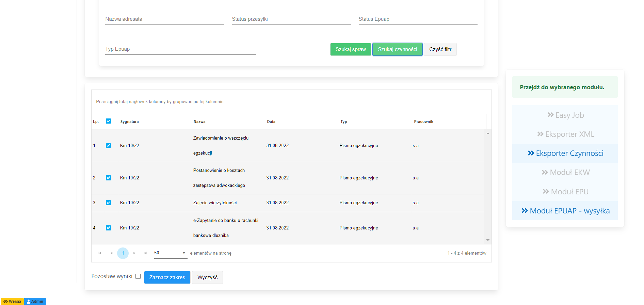Viewport: 644px width, 305px height.
Task: Click the Szukaj spraw button
Action: (351, 49)
